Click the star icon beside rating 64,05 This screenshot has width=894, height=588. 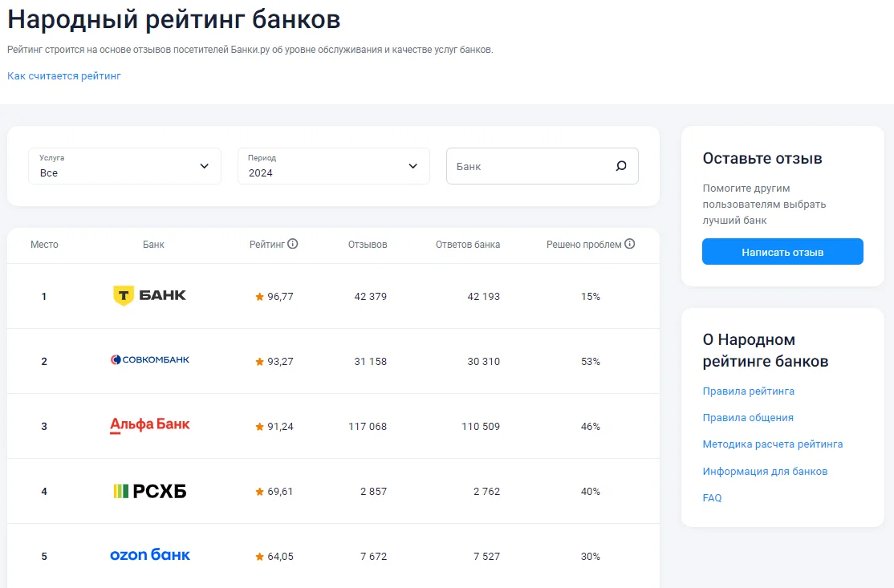259,556
